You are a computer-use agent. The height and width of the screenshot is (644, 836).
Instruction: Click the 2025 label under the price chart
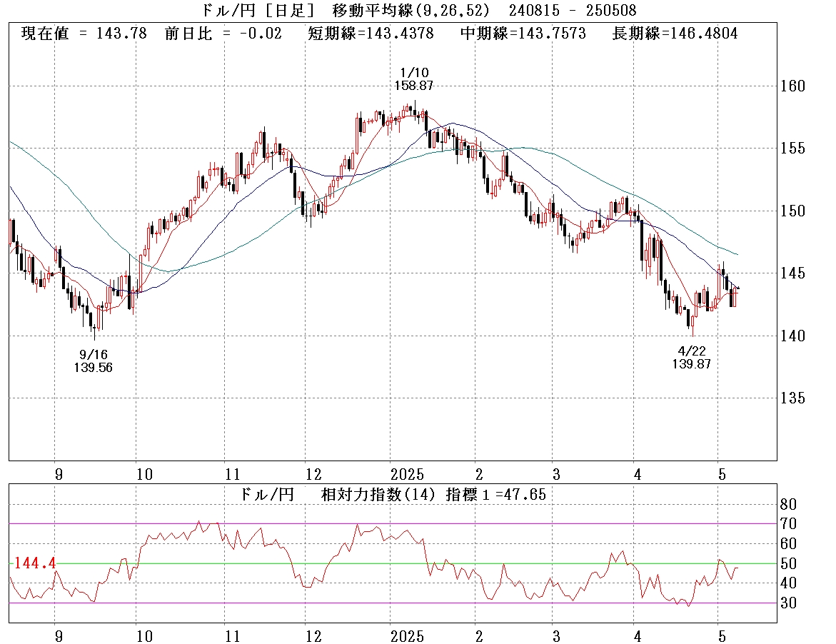click(408, 475)
